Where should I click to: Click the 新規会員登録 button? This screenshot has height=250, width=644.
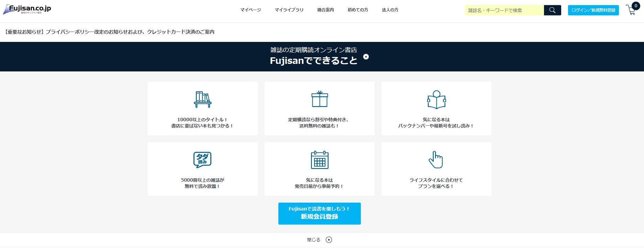(320, 214)
